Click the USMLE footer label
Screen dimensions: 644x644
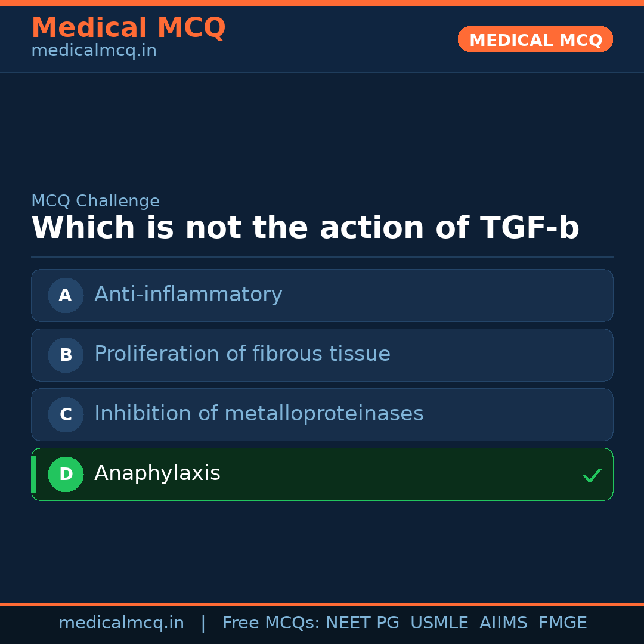[439, 623]
